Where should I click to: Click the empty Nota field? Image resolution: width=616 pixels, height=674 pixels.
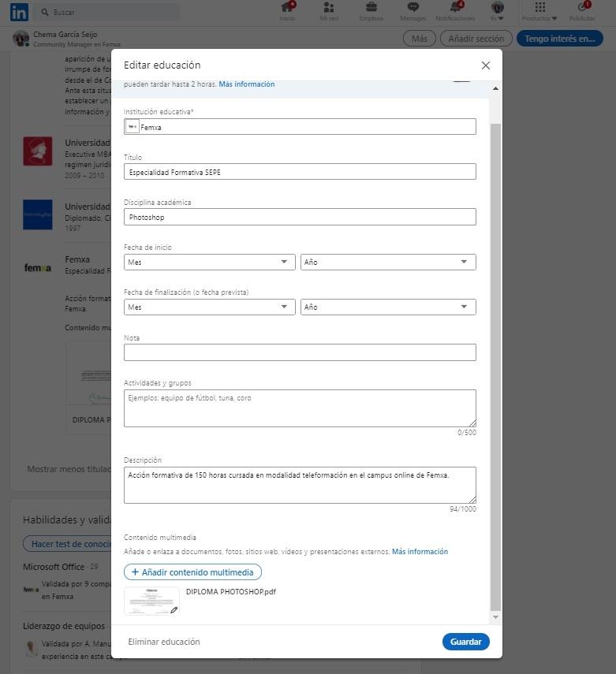click(300, 352)
